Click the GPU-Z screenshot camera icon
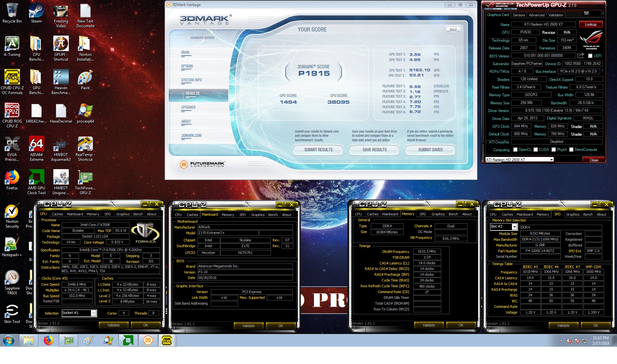 point(586,13)
